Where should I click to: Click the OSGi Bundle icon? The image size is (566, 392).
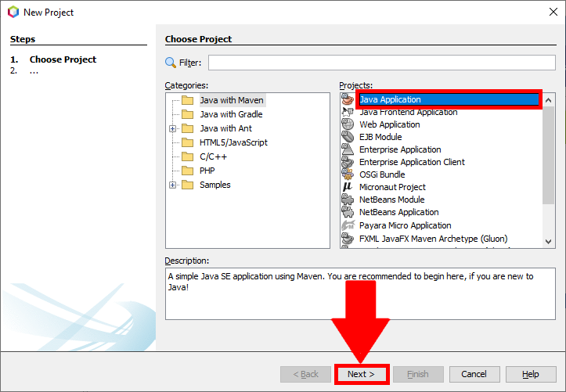348,174
